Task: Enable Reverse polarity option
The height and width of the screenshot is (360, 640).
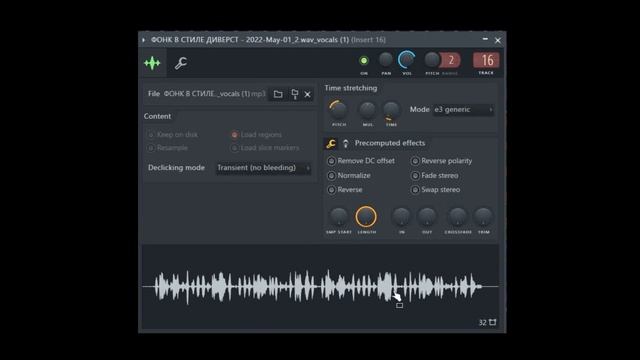Action: 442,161
